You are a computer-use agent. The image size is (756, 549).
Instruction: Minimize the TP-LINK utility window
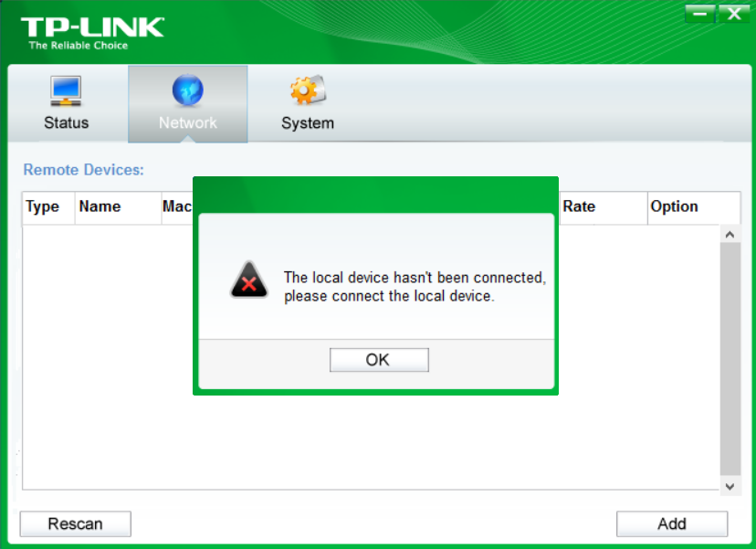[700, 14]
